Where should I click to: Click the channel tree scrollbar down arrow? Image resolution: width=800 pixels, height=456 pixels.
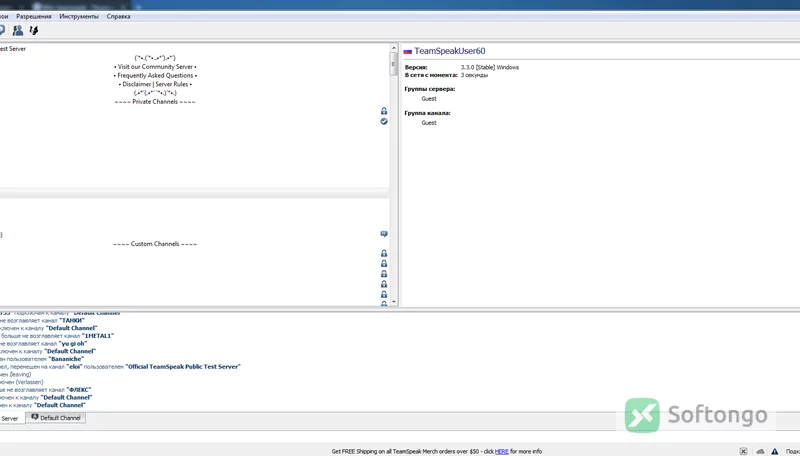coord(393,301)
